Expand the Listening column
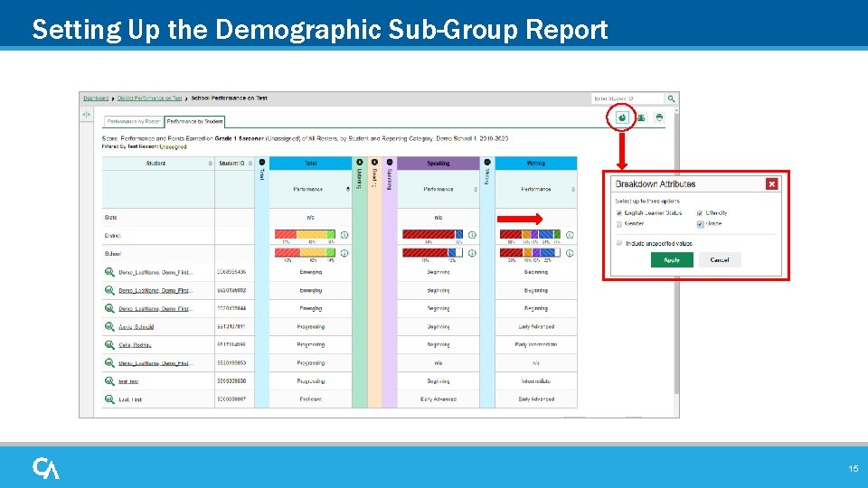 359,162
